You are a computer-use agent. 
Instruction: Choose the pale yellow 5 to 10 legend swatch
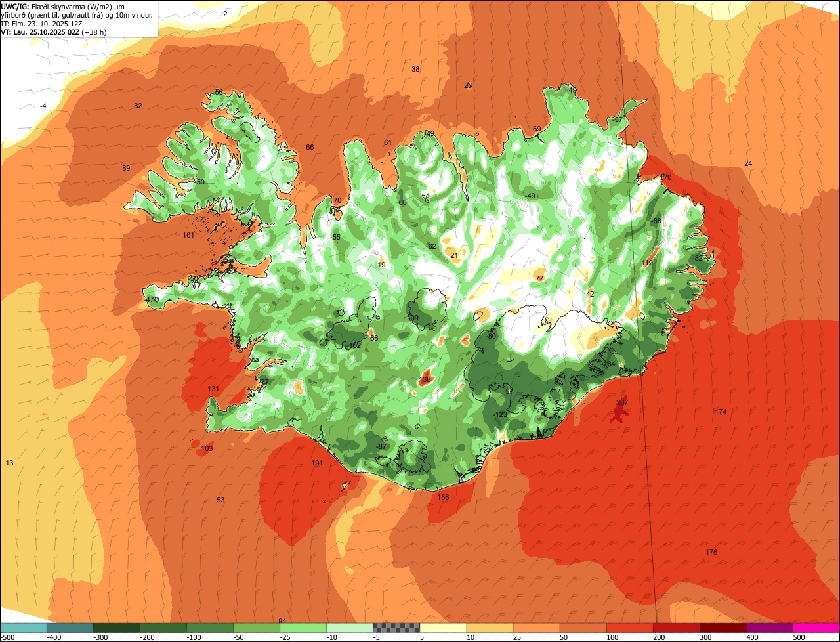pyautogui.click(x=443, y=628)
